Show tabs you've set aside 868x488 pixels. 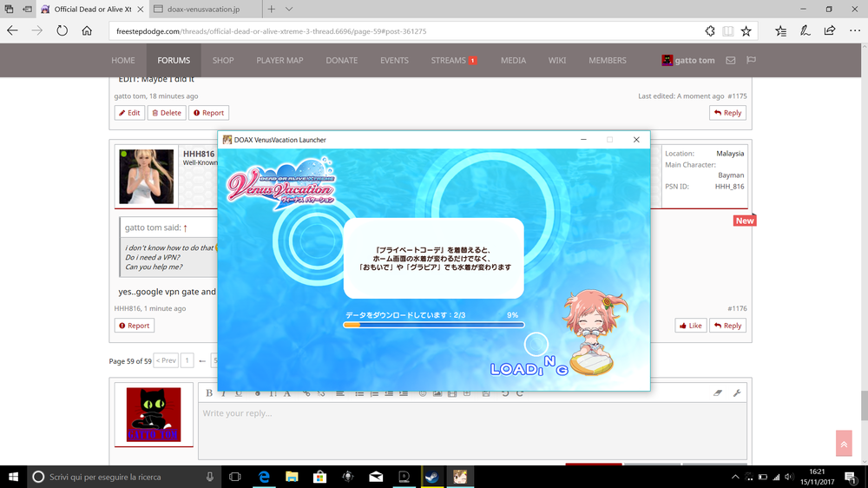coord(9,9)
